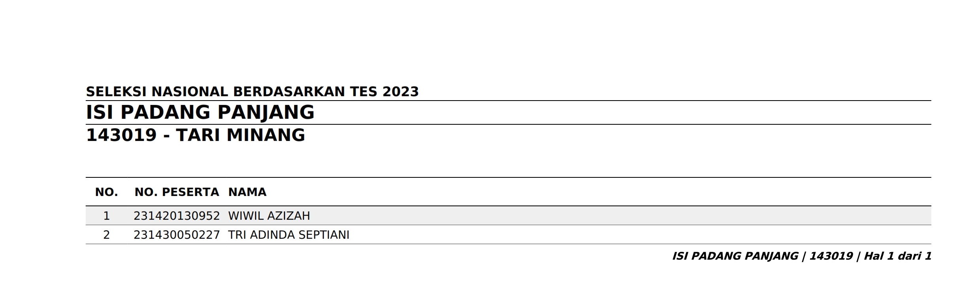Click program code 143019 in the subheading
This screenshot has width=980, height=293.
[122, 135]
